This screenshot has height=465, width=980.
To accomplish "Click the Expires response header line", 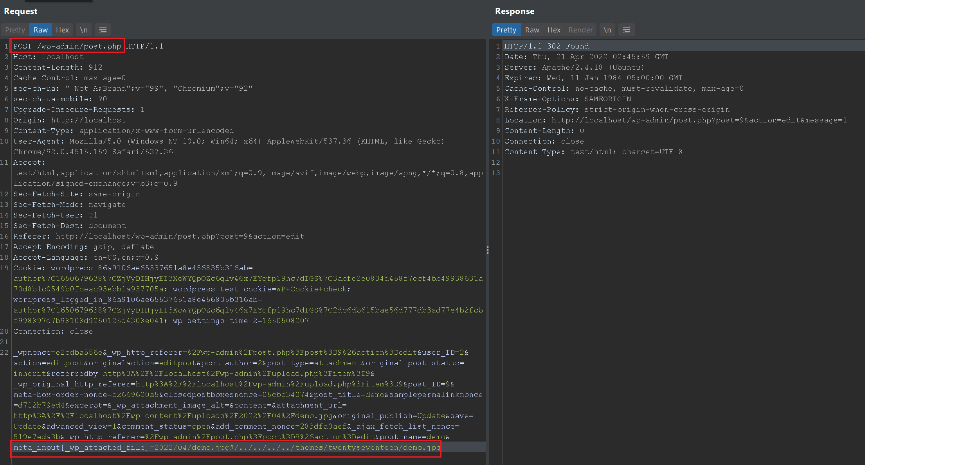I will (593, 78).
